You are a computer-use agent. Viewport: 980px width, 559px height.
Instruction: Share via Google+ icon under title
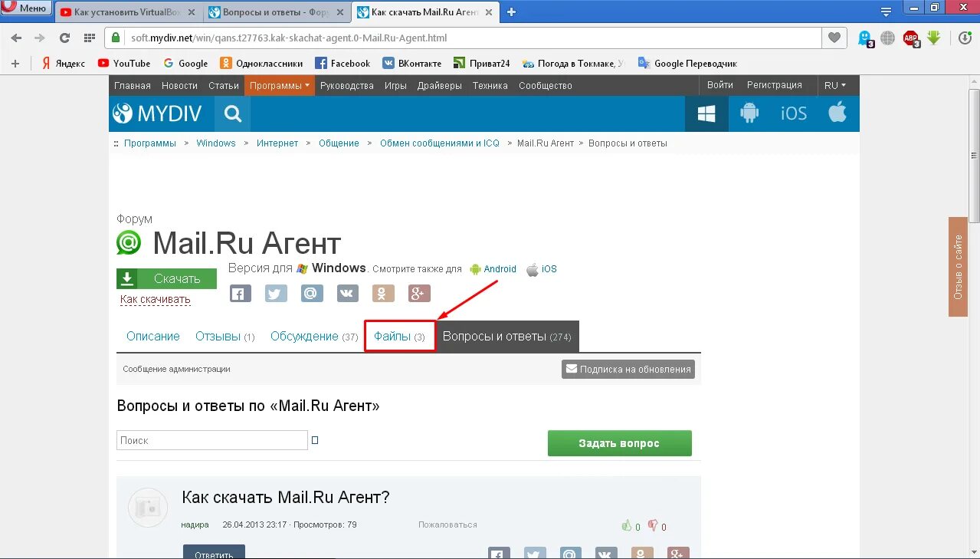tap(419, 293)
